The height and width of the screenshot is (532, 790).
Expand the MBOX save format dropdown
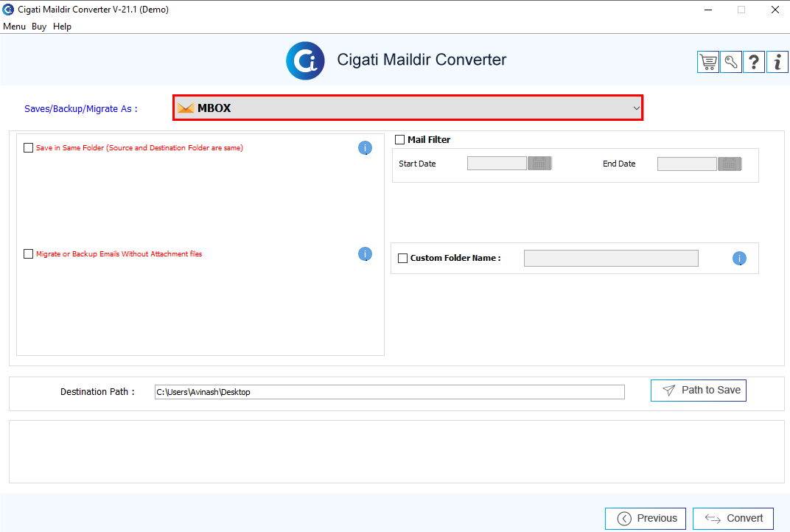click(x=408, y=108)
